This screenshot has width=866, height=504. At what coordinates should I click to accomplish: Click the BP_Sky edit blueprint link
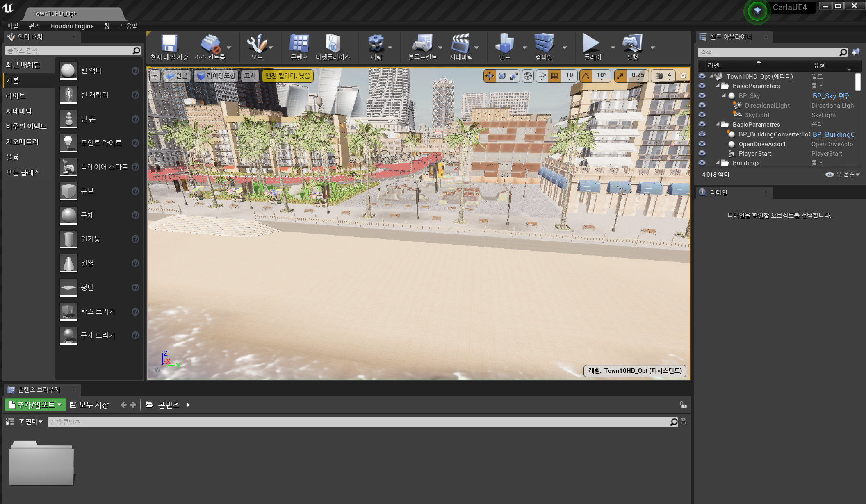click(x=832, y=96)
